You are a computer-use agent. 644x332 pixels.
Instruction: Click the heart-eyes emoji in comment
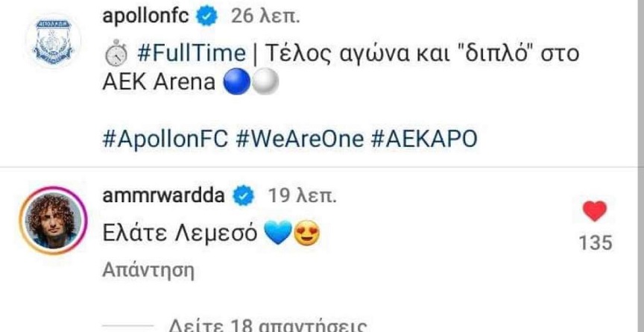(307, 234)
